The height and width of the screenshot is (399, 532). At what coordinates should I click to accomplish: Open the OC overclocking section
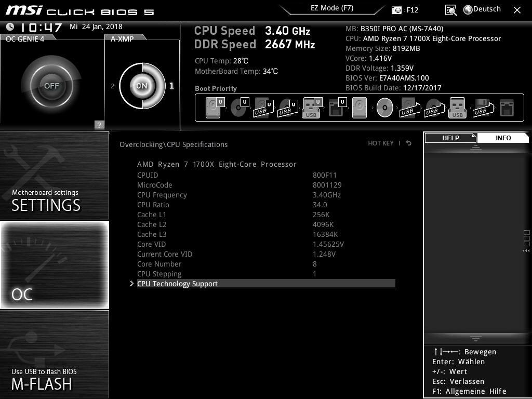point(55,264)
